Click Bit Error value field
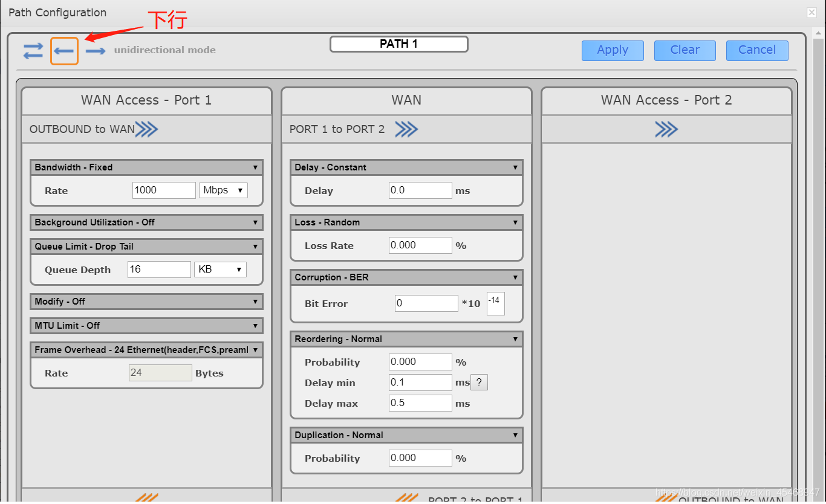Viewport: 826px width, 504px height. (426, 303)
